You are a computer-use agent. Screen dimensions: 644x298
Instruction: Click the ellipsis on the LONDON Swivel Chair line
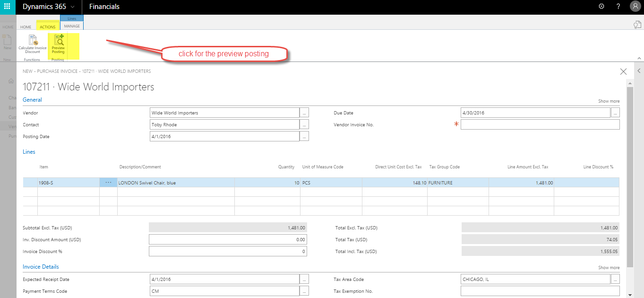click(x=108, y=182)
